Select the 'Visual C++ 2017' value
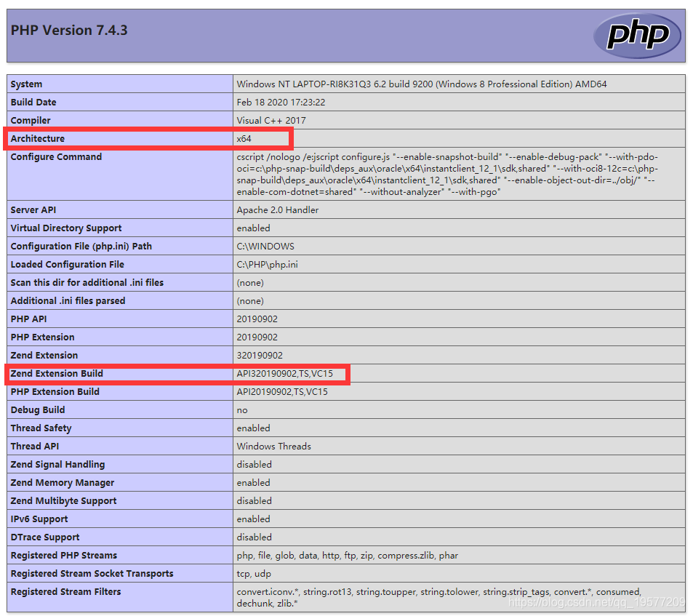The image size is (693, 616). click(271, 120)
